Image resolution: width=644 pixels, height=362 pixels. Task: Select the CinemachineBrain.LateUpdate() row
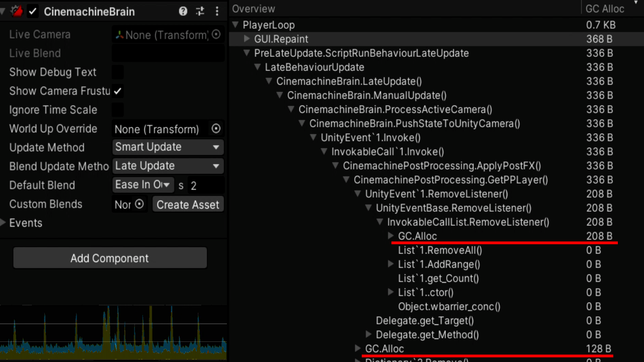pos(436,81)
